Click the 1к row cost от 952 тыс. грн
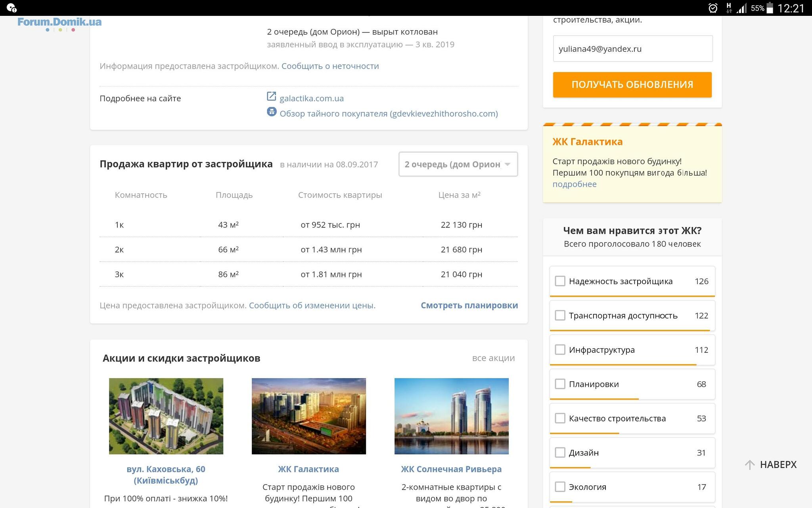The width and height of the screenshot is (812, 508). point(330,225)
